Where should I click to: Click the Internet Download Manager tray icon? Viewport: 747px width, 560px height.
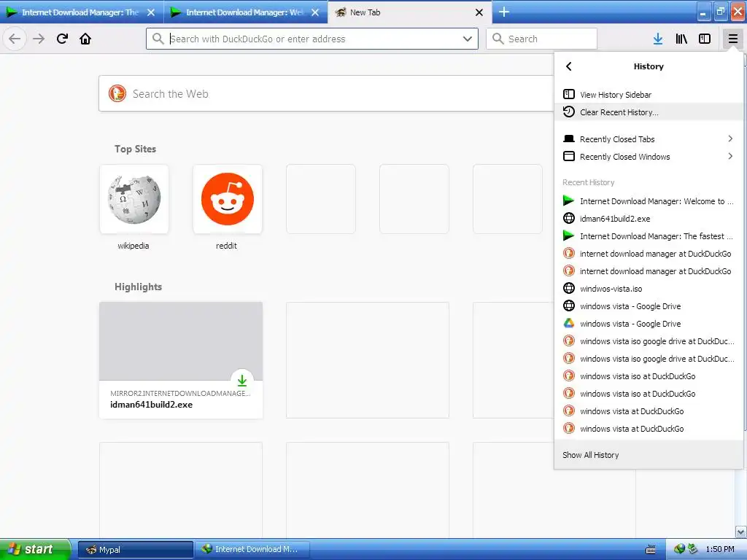click(x=679, y=549)
